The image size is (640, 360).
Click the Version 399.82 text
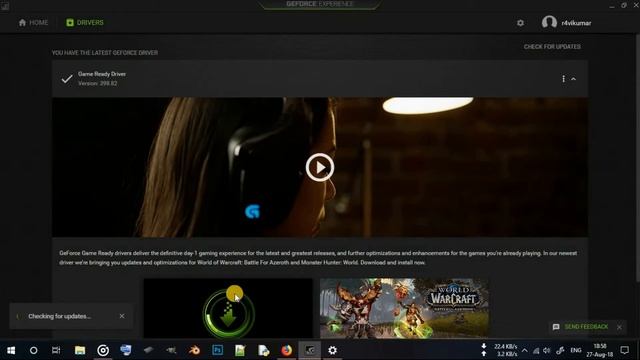(x=98, y=83)
